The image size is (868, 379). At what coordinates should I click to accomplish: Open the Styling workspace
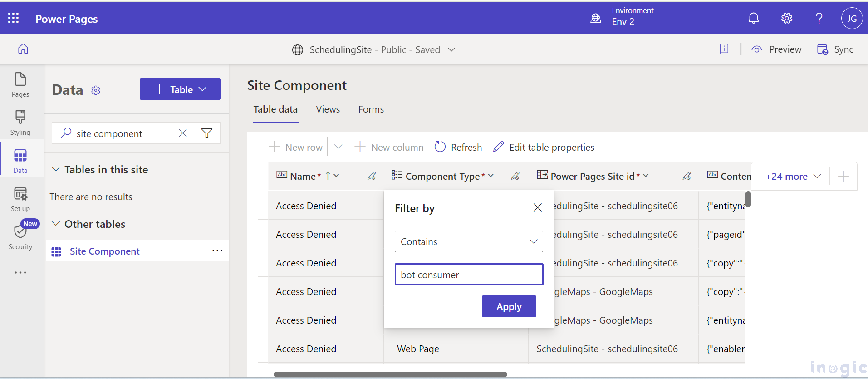(20, 123)
